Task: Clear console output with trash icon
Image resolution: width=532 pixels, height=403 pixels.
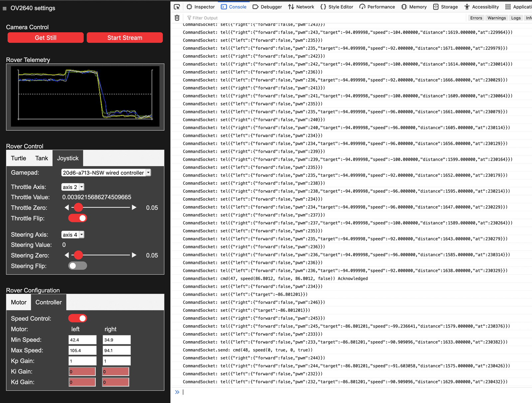Action: (x=177, y=18)
